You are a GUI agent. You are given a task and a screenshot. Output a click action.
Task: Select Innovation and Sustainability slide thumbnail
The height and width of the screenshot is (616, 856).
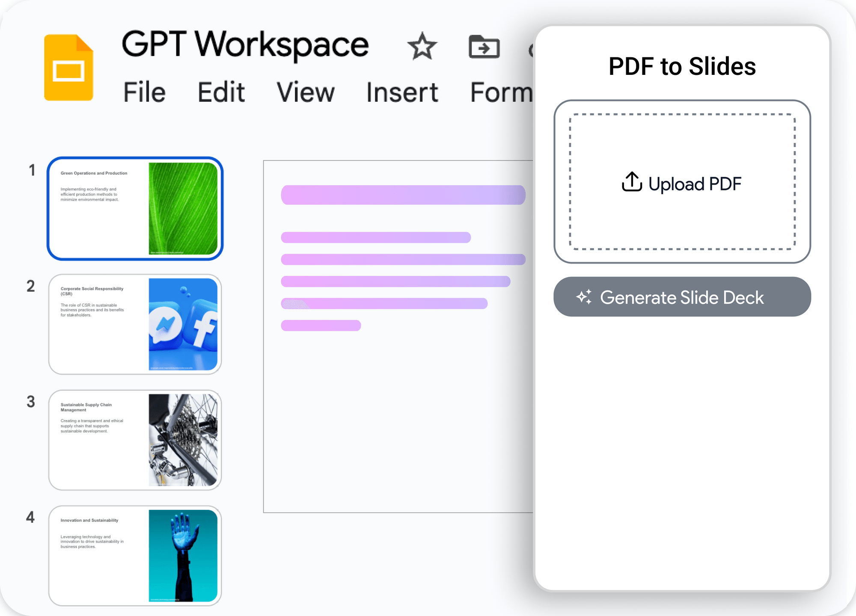(x=135, y=556)
